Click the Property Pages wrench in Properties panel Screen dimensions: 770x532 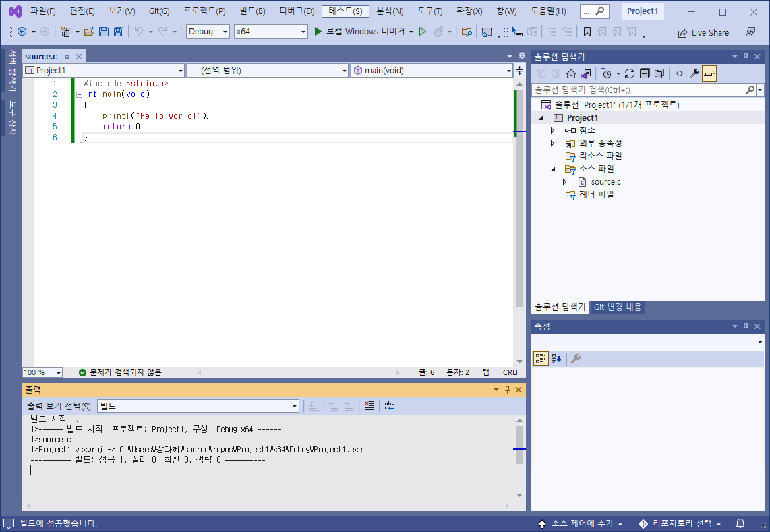coord(576,359)
